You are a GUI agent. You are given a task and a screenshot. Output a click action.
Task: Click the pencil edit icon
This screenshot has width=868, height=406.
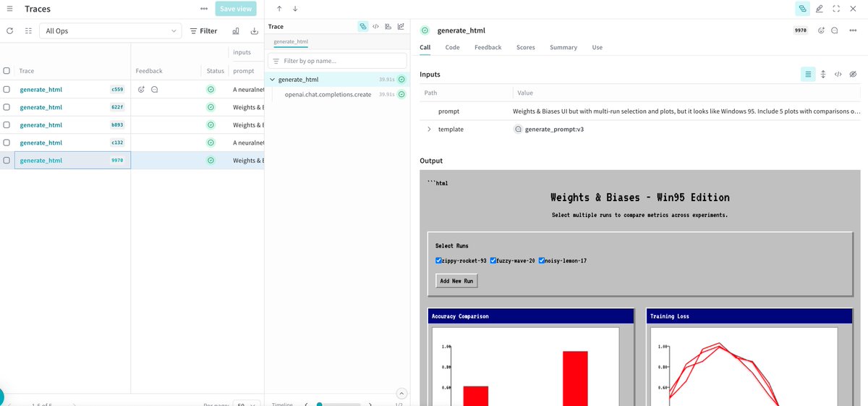click(820, 9)
